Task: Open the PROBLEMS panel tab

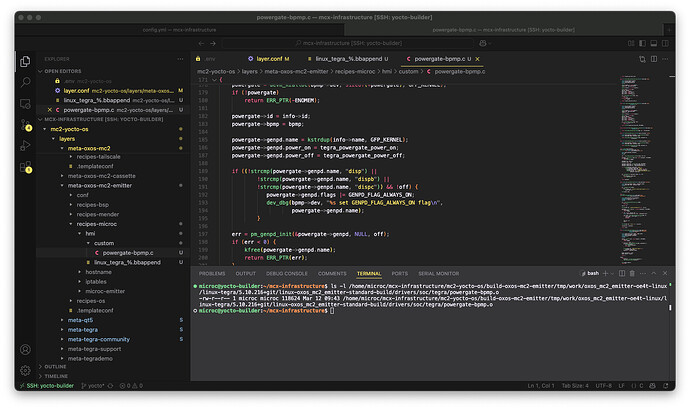Action: (212, 274)
